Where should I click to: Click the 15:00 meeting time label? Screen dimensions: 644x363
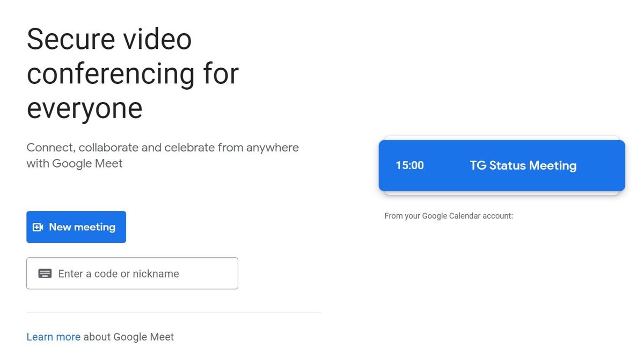click(409, 165)
